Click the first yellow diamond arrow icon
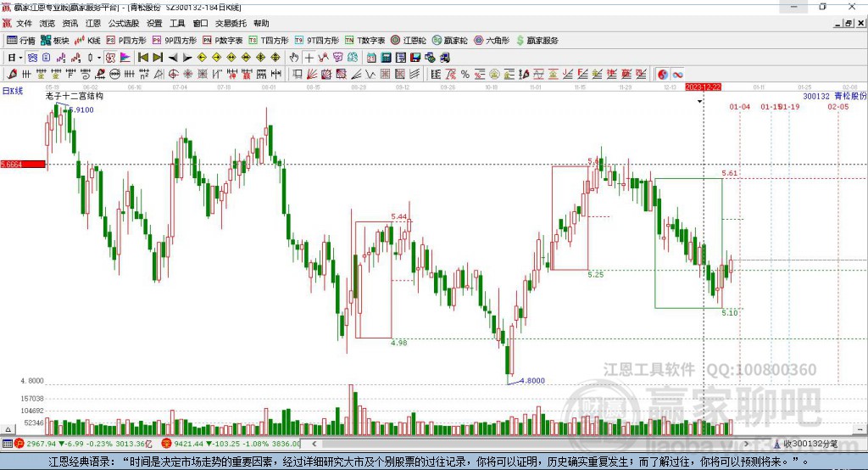Screen dimensions: 868x470 coord(202,58)
